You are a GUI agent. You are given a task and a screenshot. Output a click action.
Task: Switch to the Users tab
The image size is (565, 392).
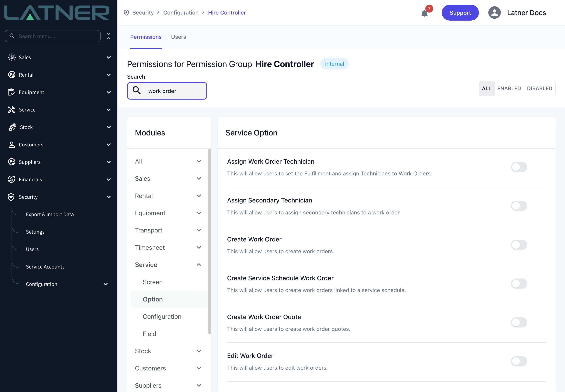point(179,37)
